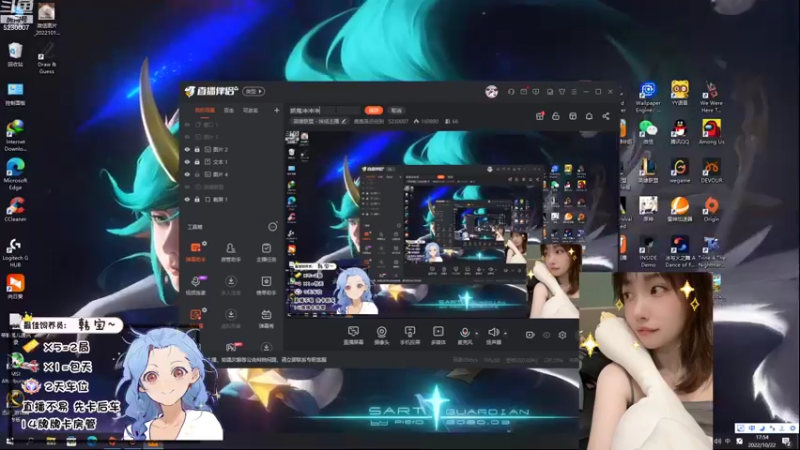
Task: Open Origin desktop shortcut
Action: pyautogui.click(x=711, y=209)
